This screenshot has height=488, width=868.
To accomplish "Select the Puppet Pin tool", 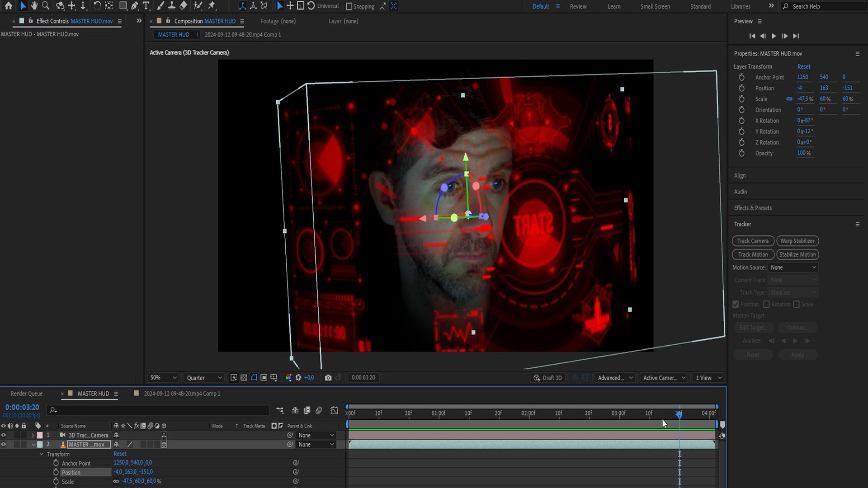I will coord(212,6).
